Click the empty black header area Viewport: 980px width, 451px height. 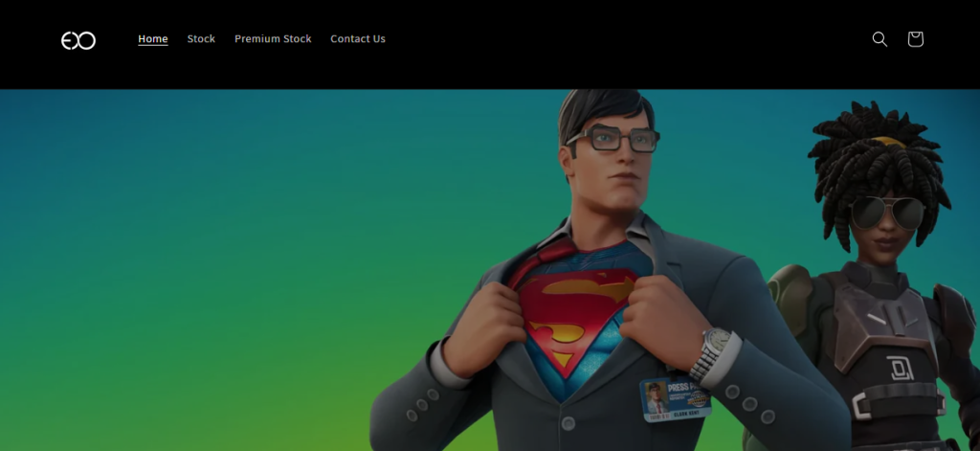click(622, 43)
